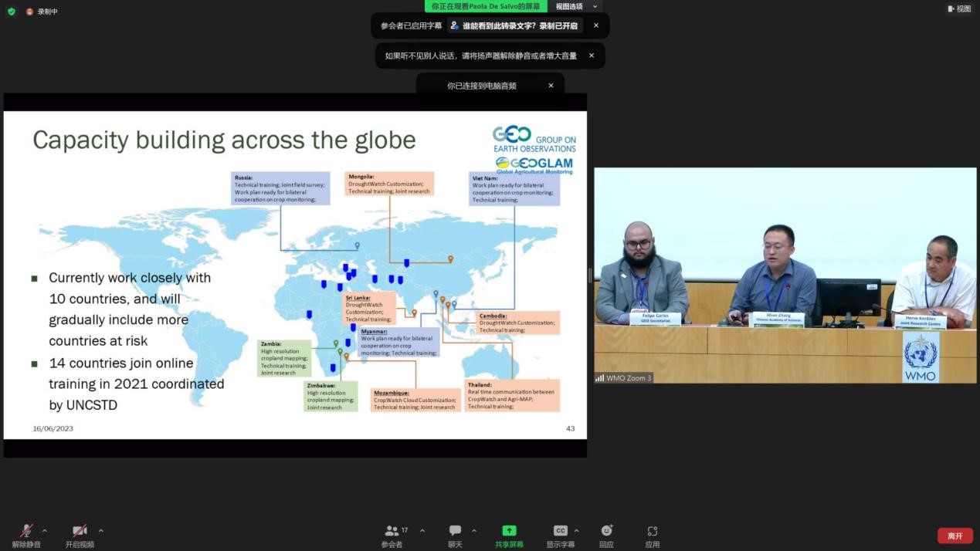
Task: Click the who-can-see-transcript notification icon
Action: (x=454, y=25)
